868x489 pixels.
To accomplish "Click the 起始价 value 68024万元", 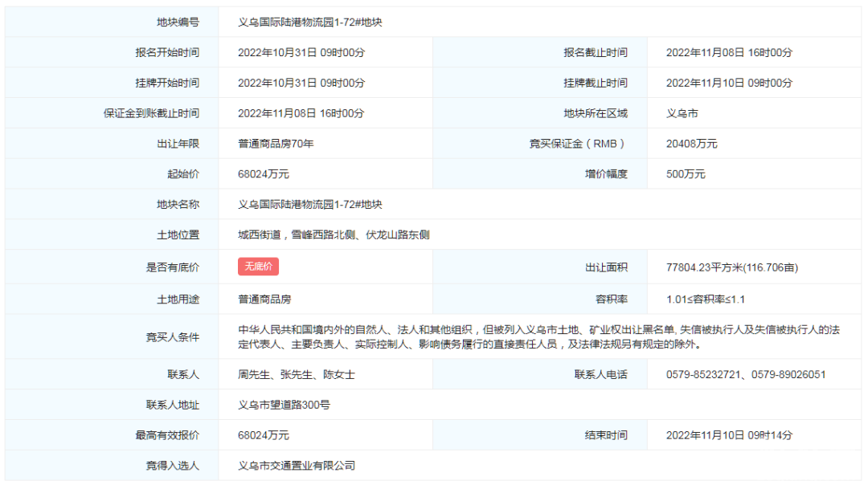I will coord(264,174).
